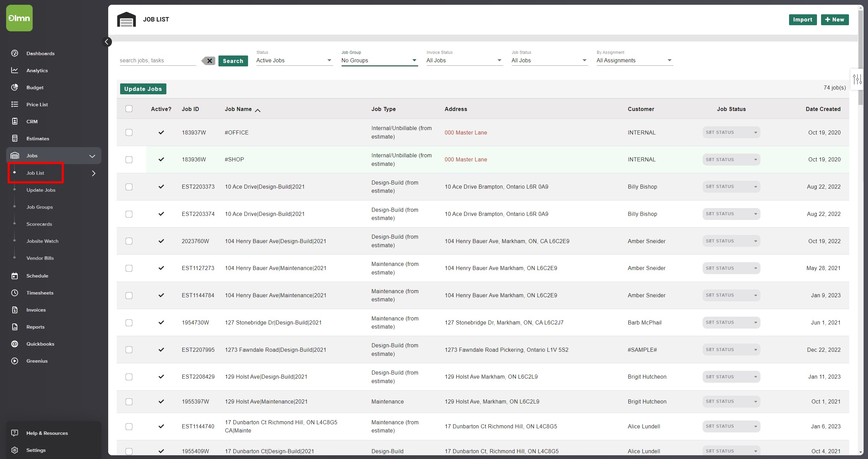Open the 000 Master Lane address for #SHOP

click(466, 159)
